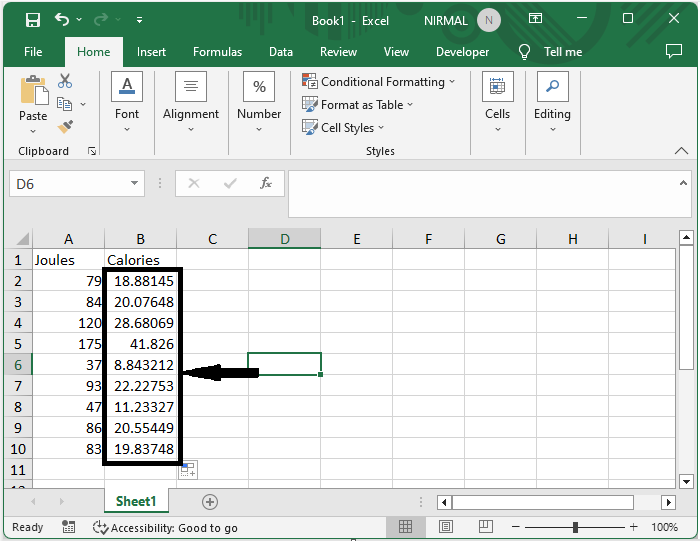Open the Font group button
The height and width of the screenshot is (541, 700).
[x=127, y=102]
